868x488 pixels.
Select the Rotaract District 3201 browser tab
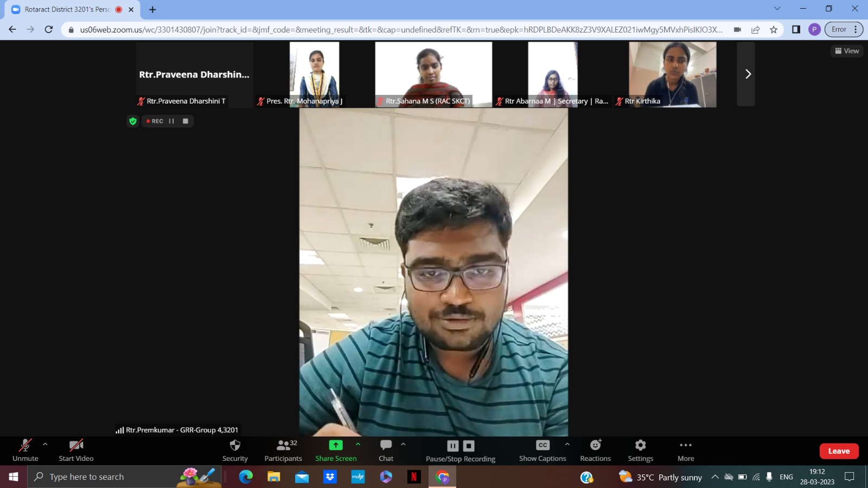[x=67, y=9]
